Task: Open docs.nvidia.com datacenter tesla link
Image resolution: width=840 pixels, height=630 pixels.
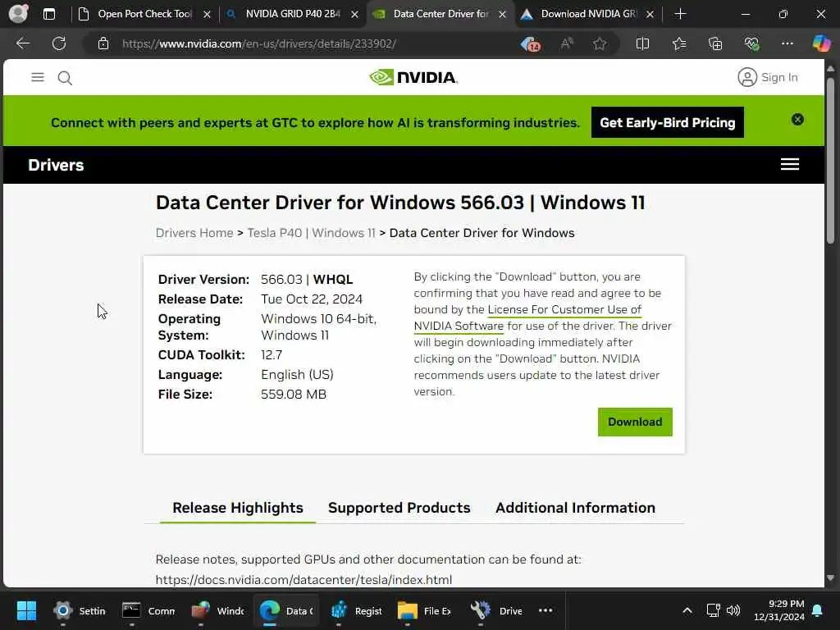Action: point(304,580)
